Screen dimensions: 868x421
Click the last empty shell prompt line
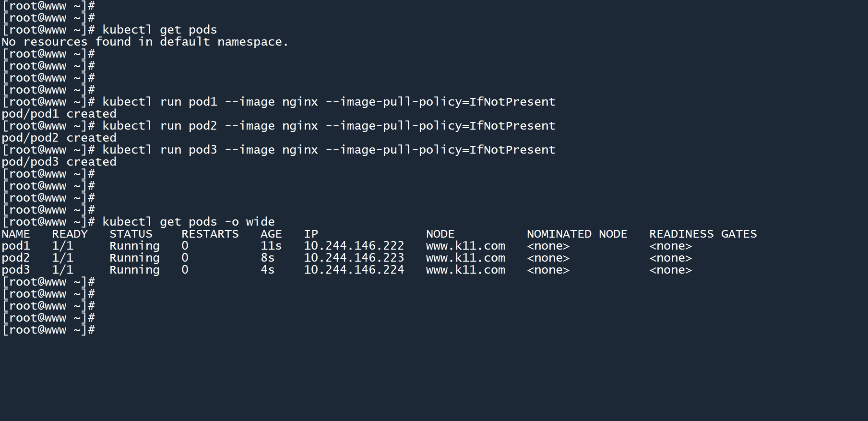48,330
